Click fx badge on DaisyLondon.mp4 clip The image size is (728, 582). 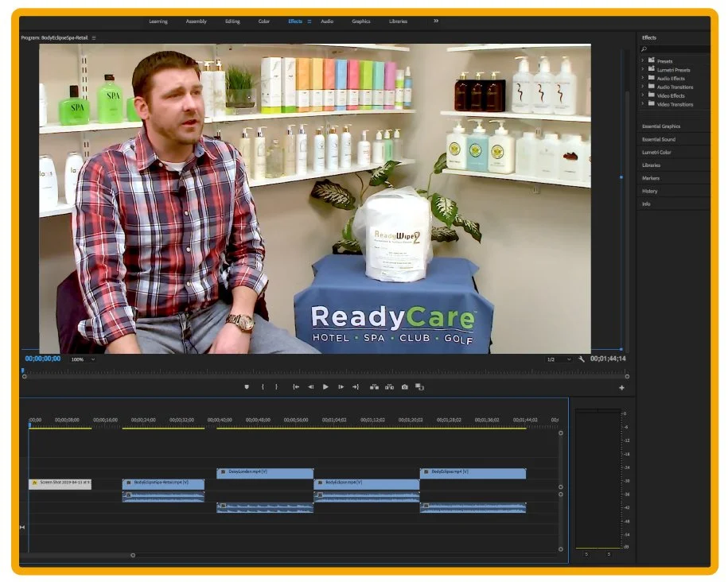223,472
